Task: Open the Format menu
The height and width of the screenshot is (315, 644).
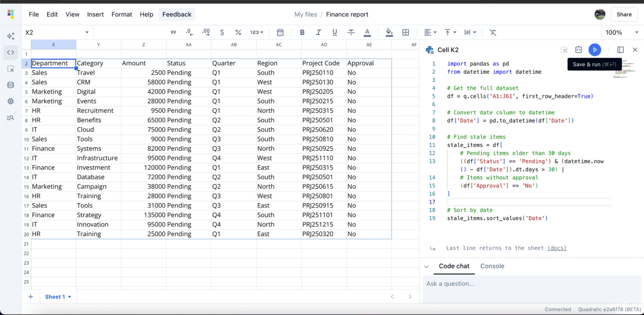Action: pos(121,14)
